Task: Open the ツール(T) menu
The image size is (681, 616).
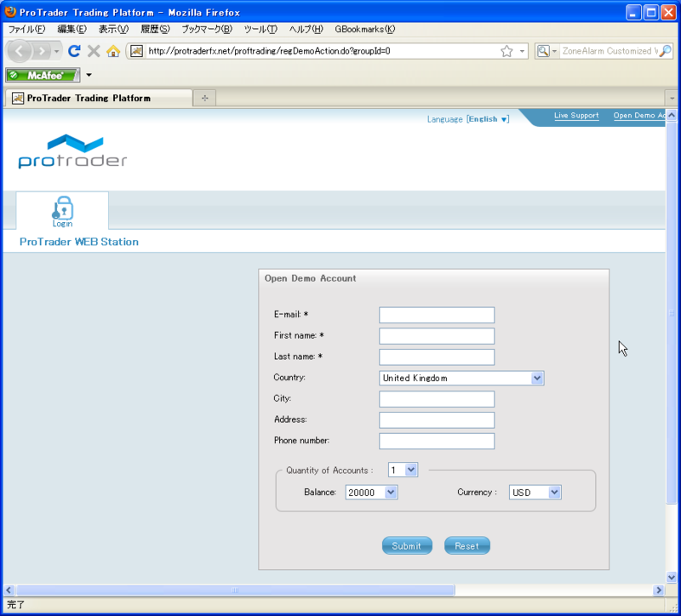Action: 260,29
